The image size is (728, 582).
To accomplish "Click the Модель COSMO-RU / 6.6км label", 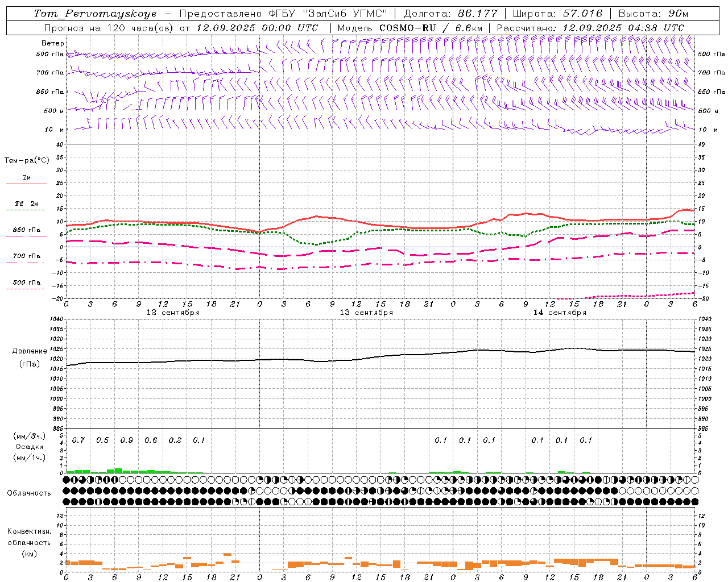I will click(x=409, y=28).
